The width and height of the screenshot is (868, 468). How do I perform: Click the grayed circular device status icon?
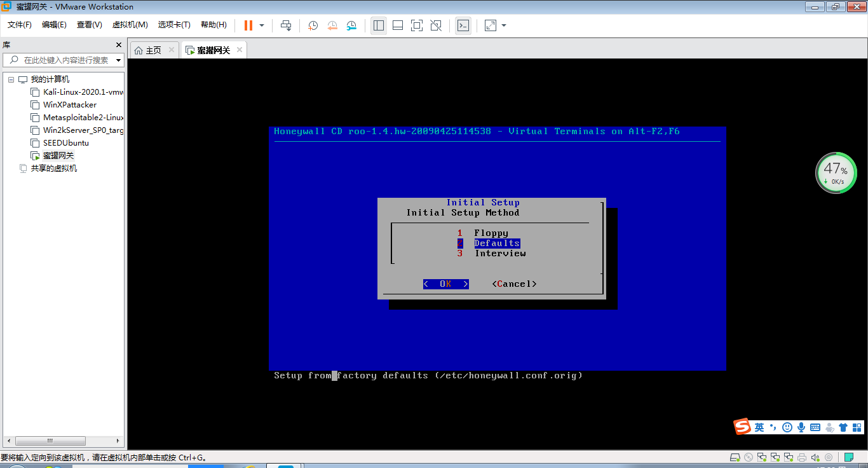pos(829,457)
